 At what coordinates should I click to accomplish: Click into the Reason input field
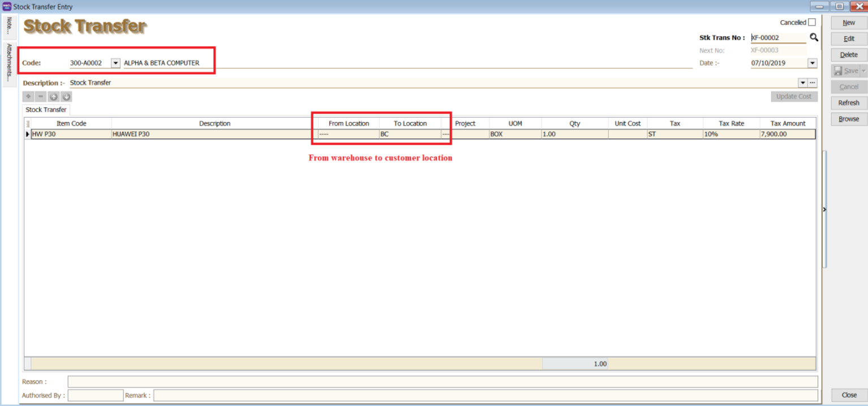pyautogui.click(x=442, y=382)
